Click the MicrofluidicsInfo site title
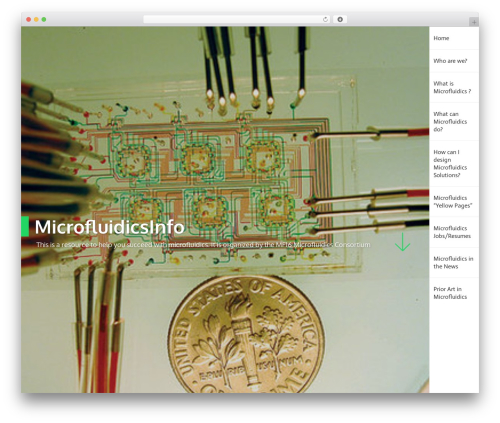 [109, 227]
